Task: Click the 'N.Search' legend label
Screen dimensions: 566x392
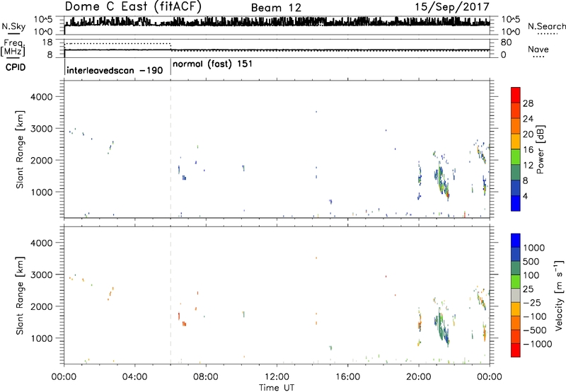Action: [546, 26]
